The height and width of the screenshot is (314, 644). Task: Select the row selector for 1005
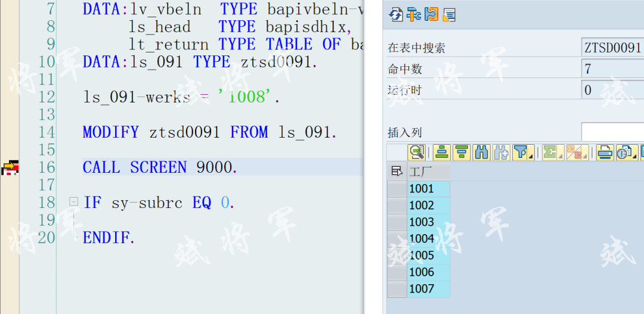pos(397,255)
